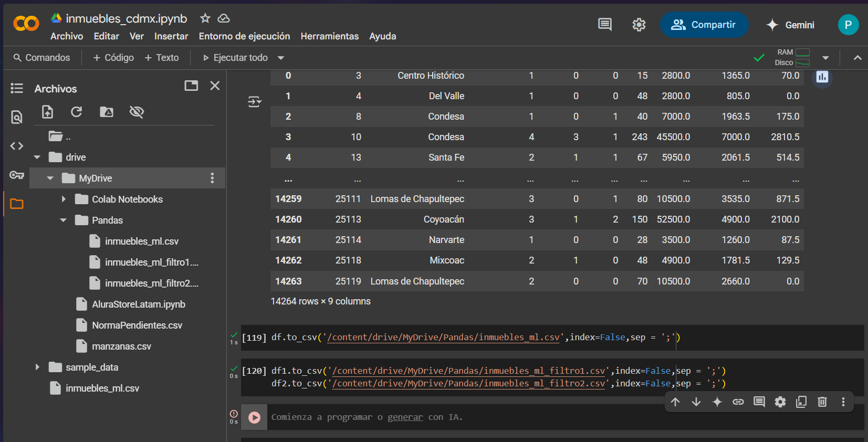Image resolution: width=868 pixels, height=442 pixels.
Task: Toggle hidden files visibility eye icon
Action: [137, 112]
